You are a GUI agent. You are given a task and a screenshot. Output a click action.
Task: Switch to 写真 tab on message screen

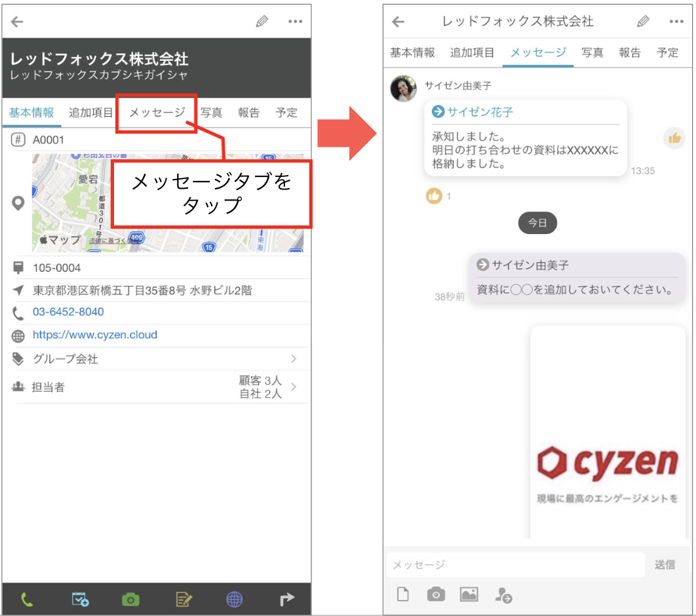click(592, 53)
